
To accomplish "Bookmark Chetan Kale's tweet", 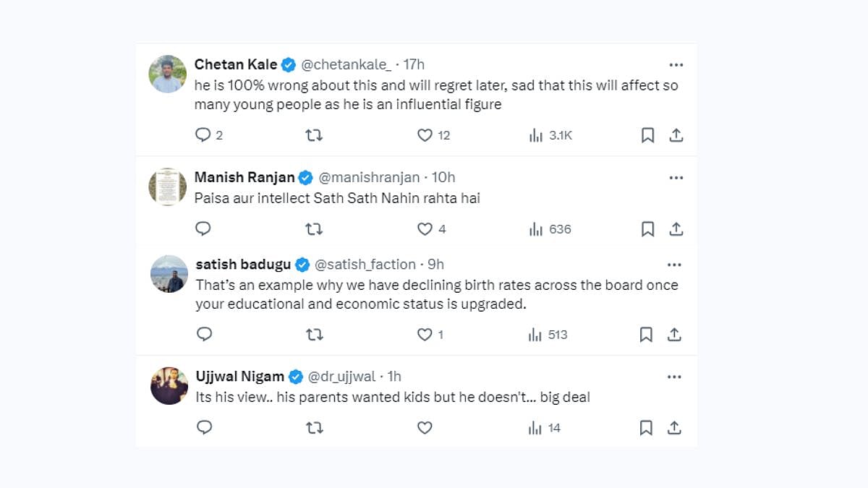I will (647, 135).
